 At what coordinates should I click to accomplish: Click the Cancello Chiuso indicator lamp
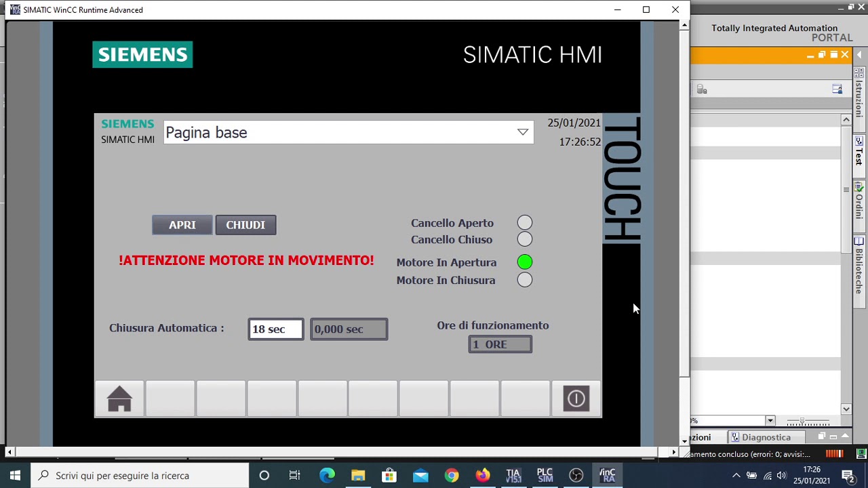[x=525, y=239]
